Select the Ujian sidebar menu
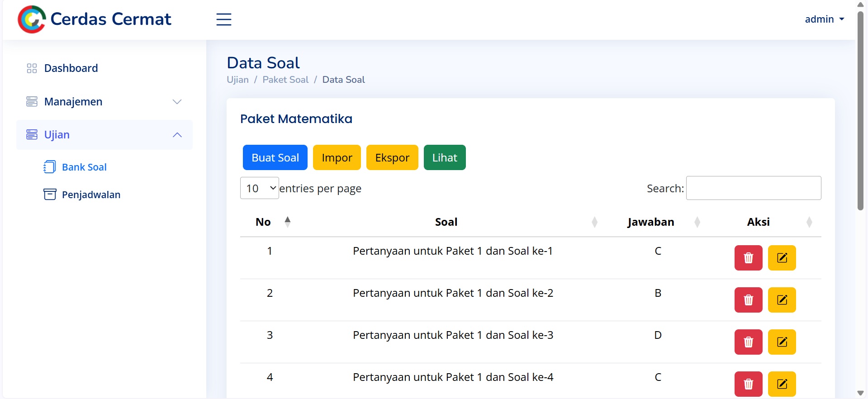 pos(104,135)
